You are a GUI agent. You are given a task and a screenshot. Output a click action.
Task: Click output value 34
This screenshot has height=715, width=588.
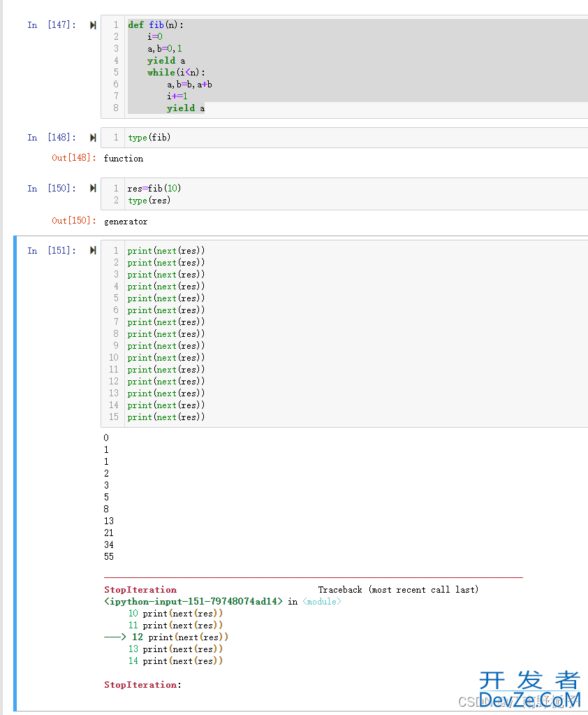(109, 545)
